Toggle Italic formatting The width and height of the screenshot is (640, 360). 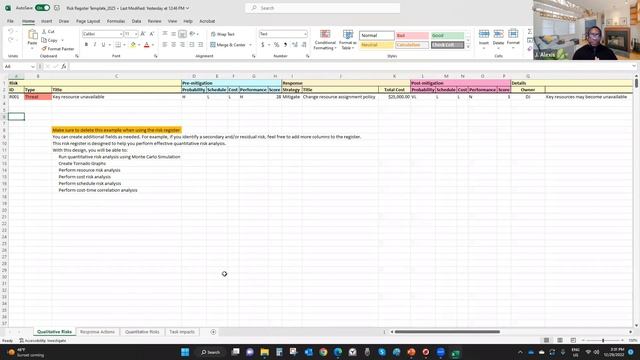point(95,44)
